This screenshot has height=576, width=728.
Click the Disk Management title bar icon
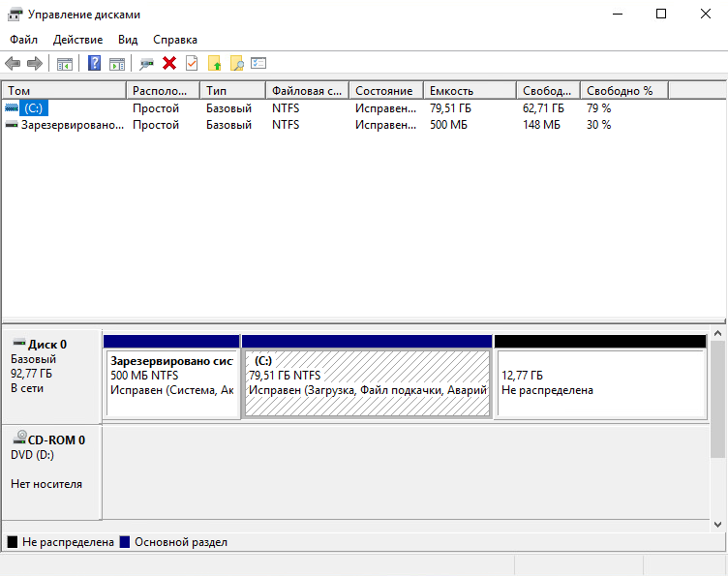click(x=15, y=15)
